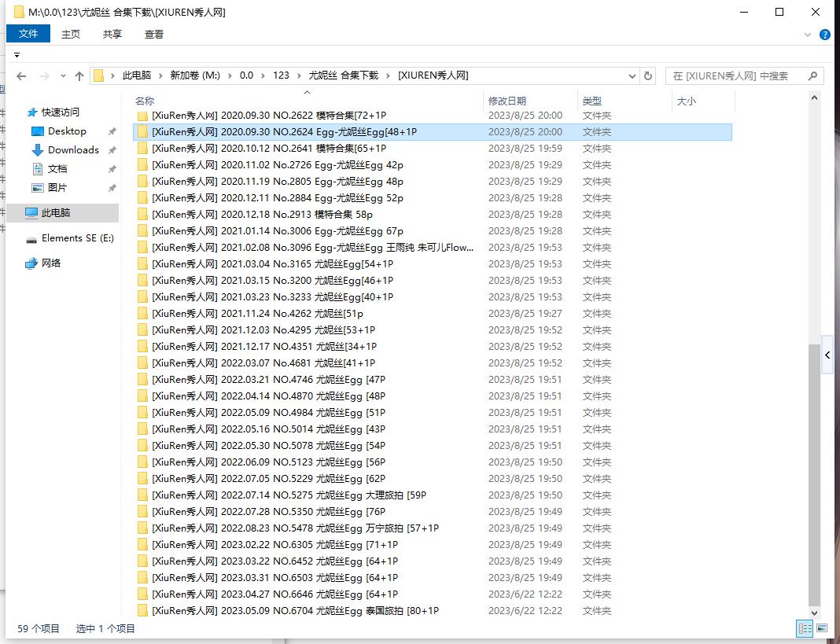Select folder name 2020.11.19 No.2805 Egg-尤妮丝Egg 48p
Viewport: 840px width, 644px height.
pos(278,182)
